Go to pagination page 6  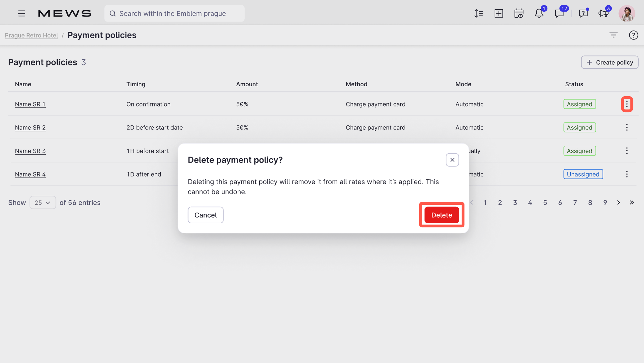[x=560, y=202]
